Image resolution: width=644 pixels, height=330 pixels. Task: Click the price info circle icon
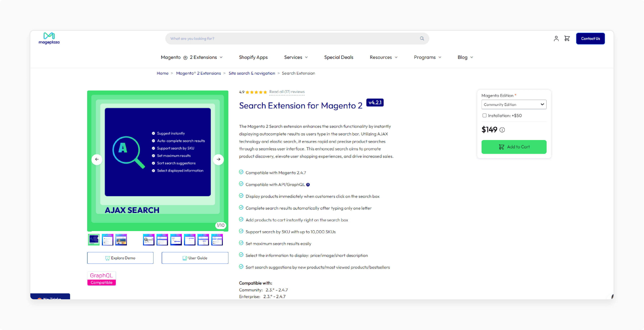click(502, 130)
